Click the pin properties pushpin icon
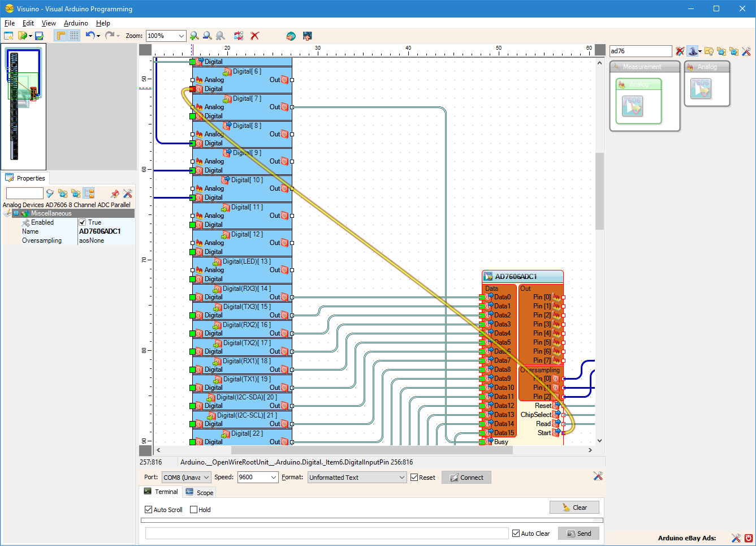Viewport: 756px width, 546px height. tap(115, 194)
